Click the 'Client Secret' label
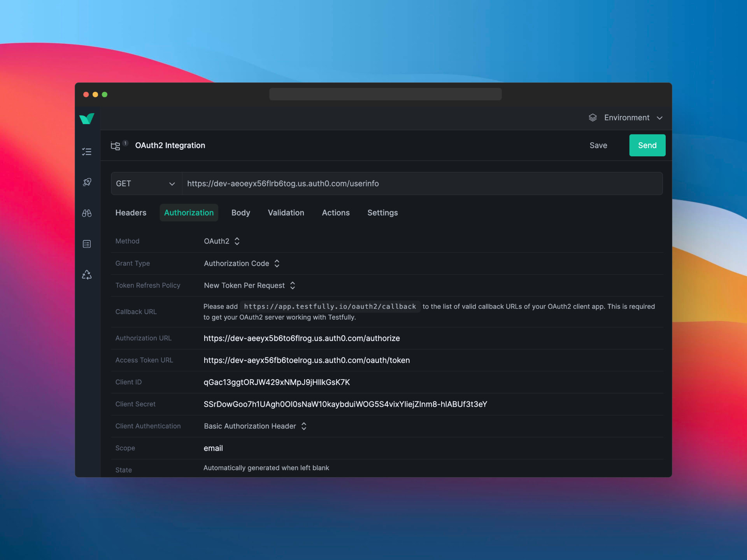 [x=135, y=404]
